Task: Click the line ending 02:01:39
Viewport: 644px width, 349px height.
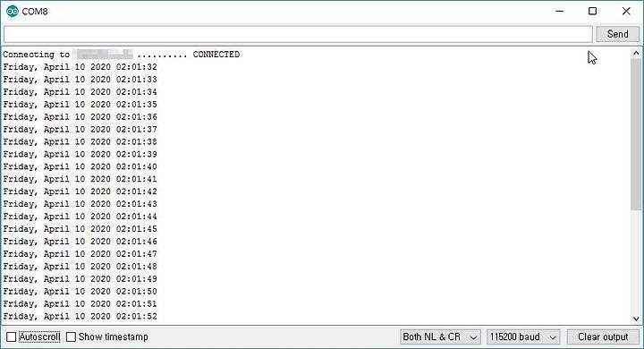Action: click(80, 154)
